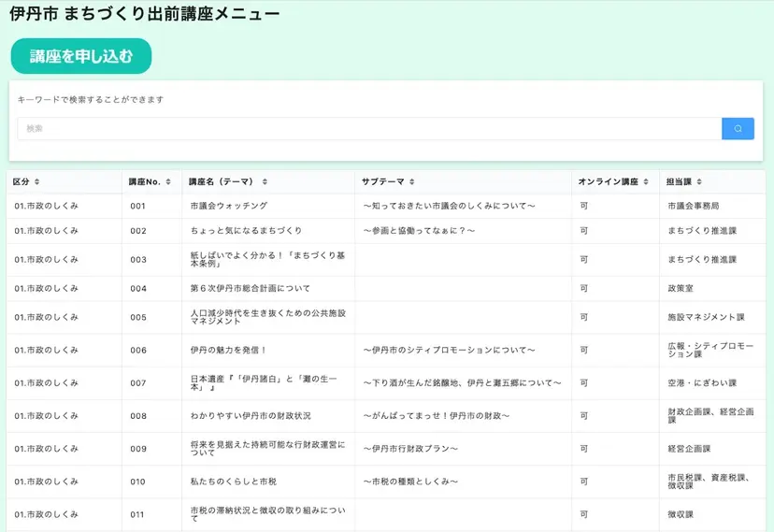Click department 施設マネジメント課
This screenshot has height=532, width=774.
tap(707, 317)
